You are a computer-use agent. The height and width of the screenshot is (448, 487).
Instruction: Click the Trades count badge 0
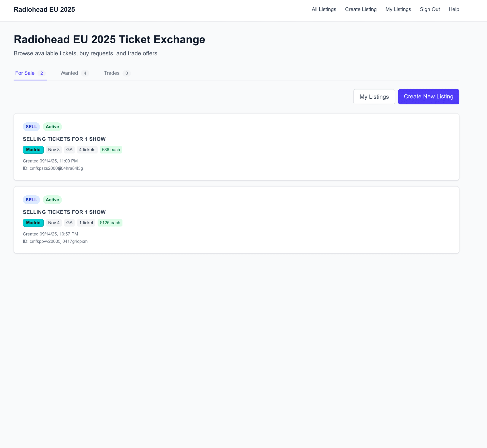tap(127, 73)
